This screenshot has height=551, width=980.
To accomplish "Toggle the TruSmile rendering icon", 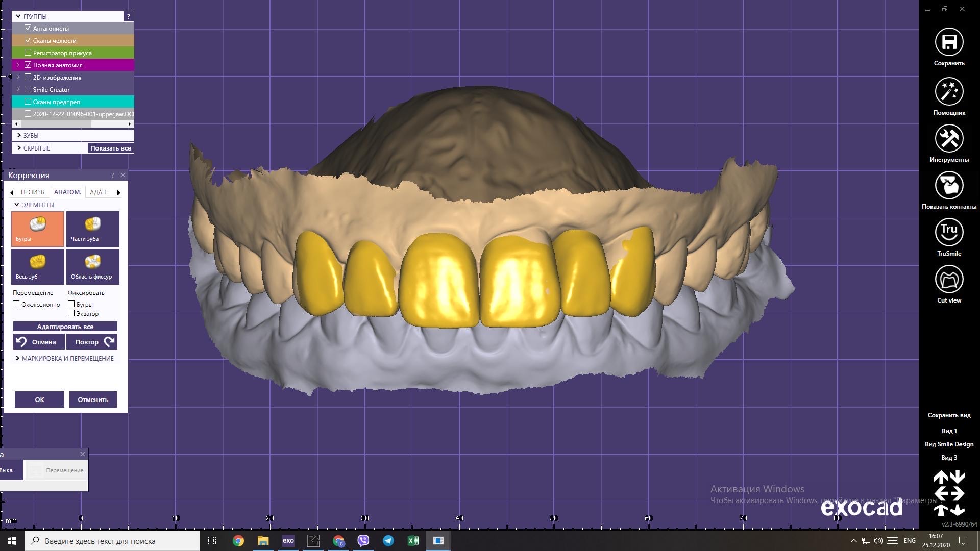I will (x=949, y=233).
